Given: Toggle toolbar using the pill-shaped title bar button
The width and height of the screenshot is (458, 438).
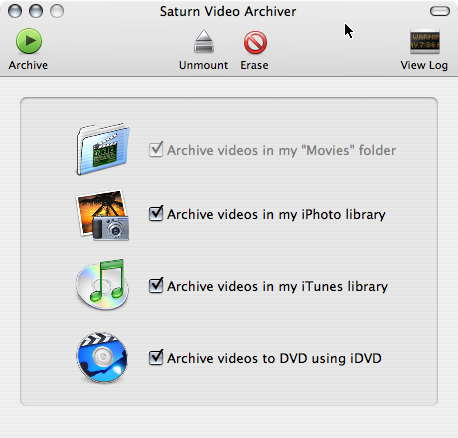Looking at the screenshot, I should (x=440, y=11).
